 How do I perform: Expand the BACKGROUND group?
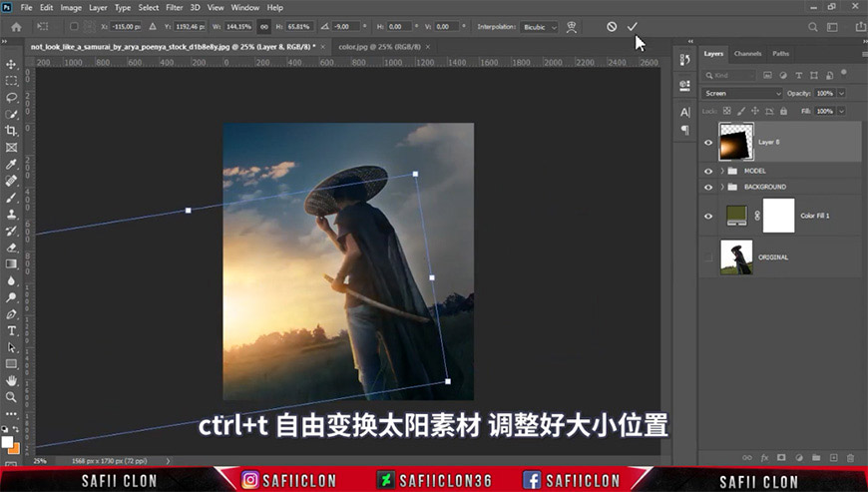[722, 187]
